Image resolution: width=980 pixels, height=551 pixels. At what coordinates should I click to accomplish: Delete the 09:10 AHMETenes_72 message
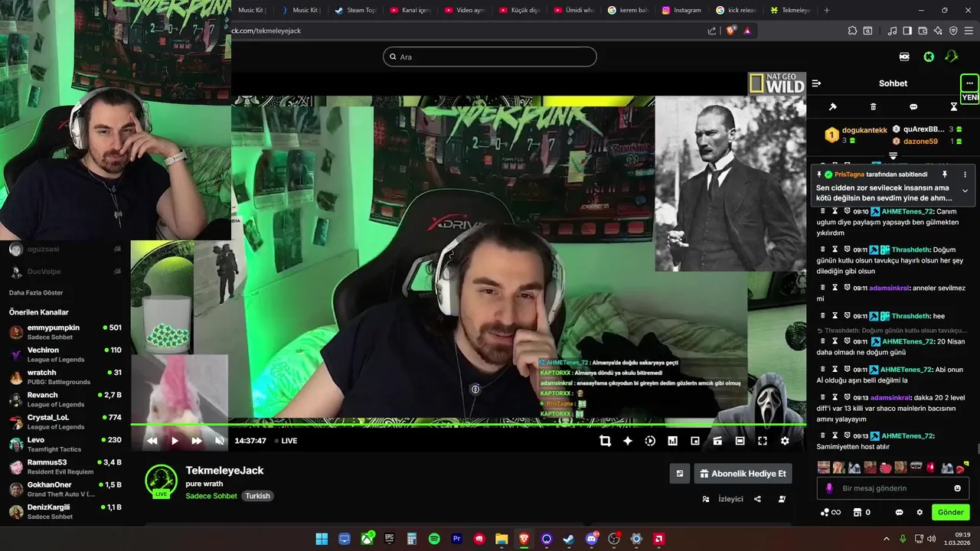[823, 211]
